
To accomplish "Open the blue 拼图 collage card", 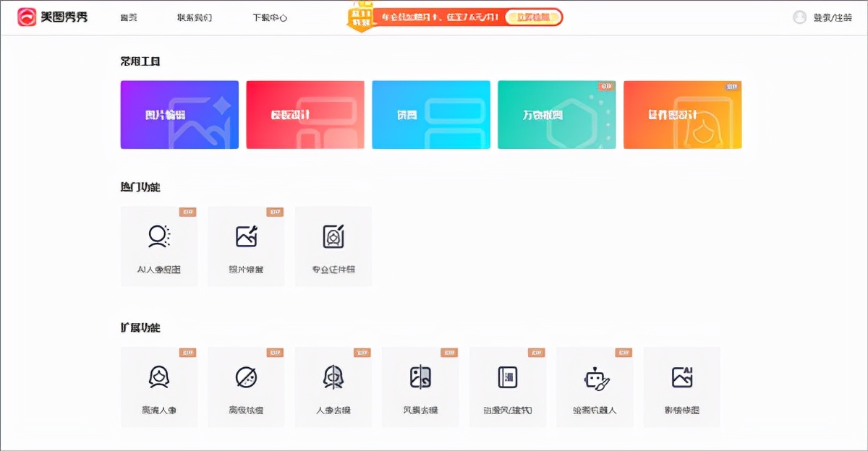I will (x=431, y=114).
